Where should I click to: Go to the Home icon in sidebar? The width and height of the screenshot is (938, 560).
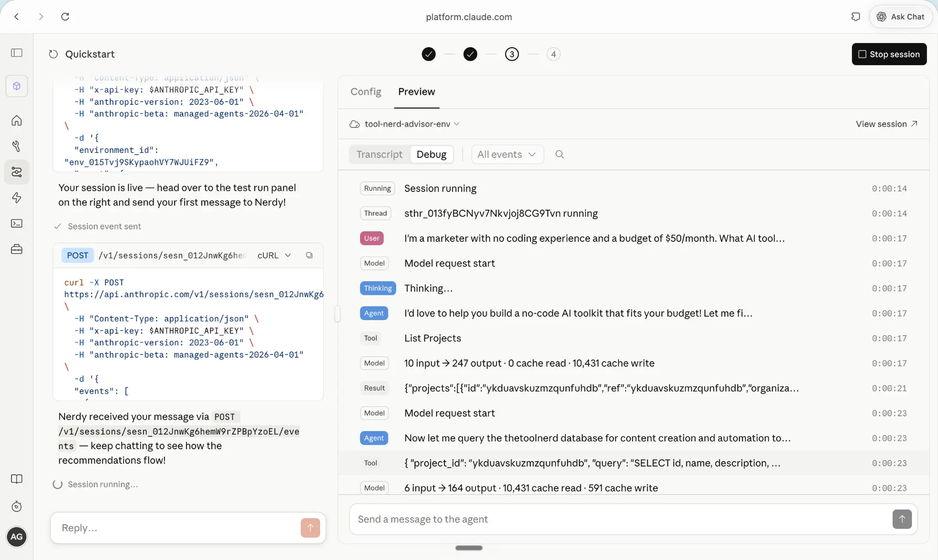pos(16,120)
